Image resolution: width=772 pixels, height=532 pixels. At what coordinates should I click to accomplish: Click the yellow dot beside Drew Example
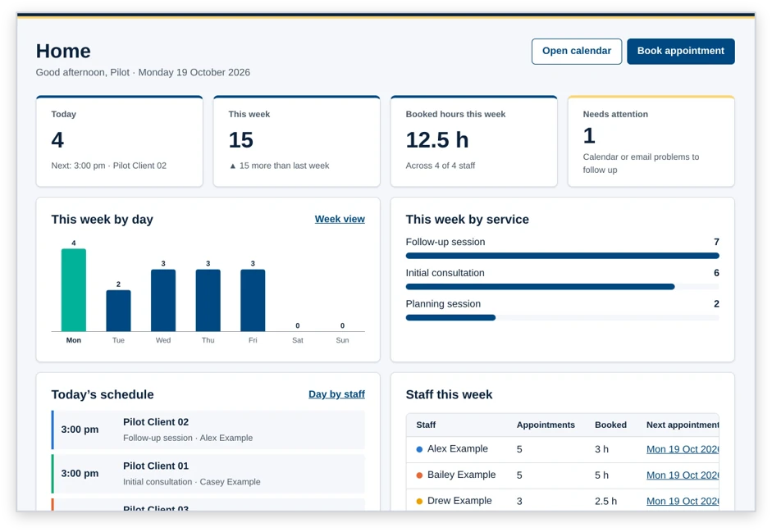point(419,502)
